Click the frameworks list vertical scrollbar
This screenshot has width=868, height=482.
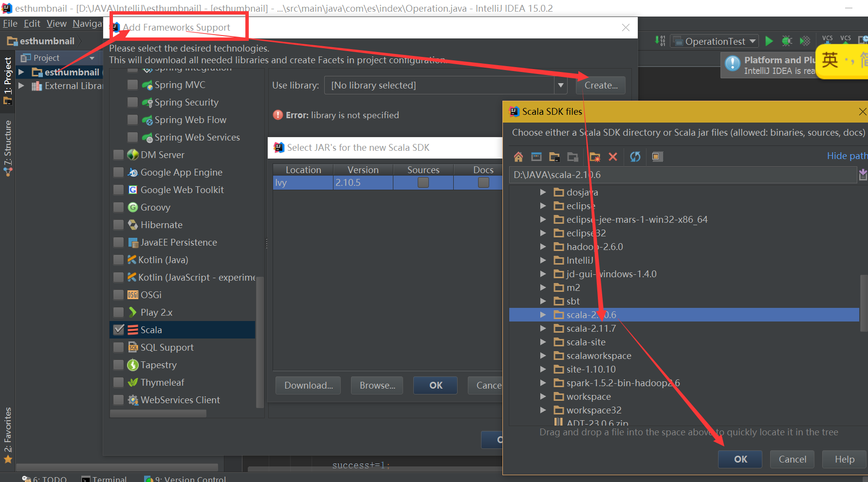(x=259, y=341)
